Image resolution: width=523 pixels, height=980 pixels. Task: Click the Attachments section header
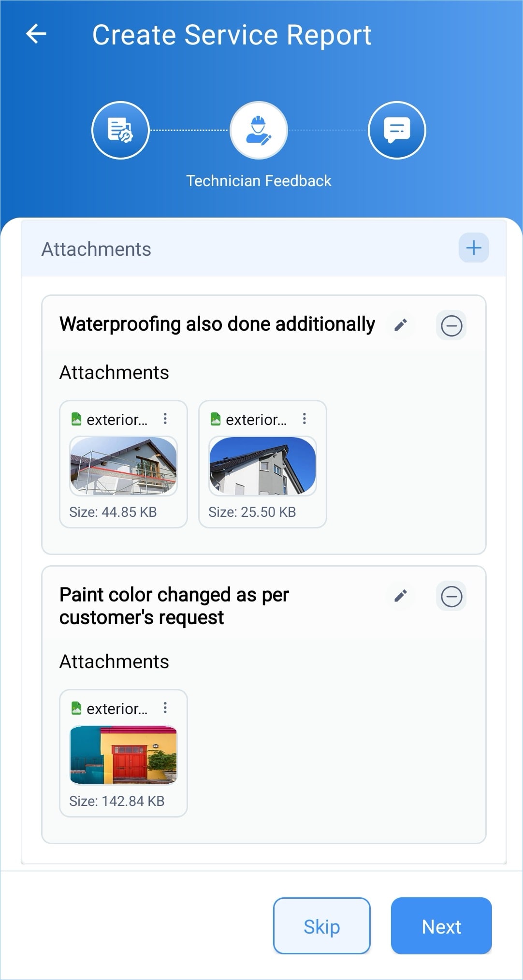coord(96,249)
